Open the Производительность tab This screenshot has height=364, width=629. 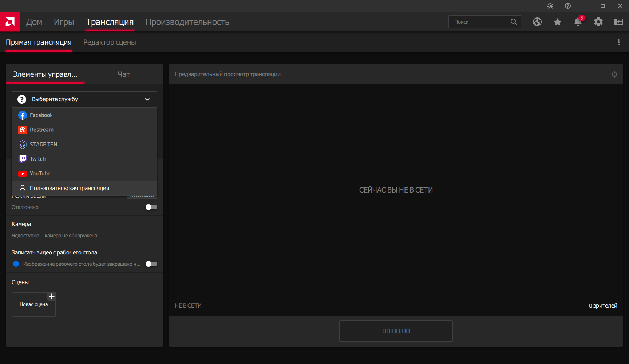[x=187, y=22]
